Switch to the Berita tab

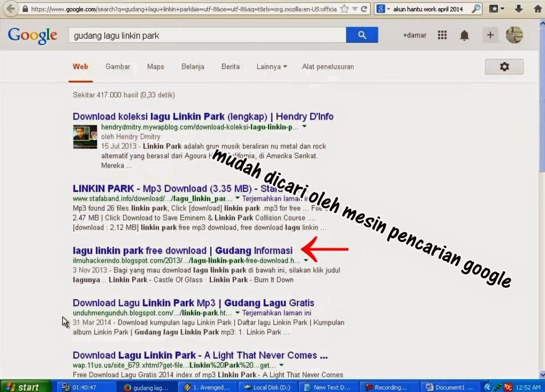click(230, 67)
